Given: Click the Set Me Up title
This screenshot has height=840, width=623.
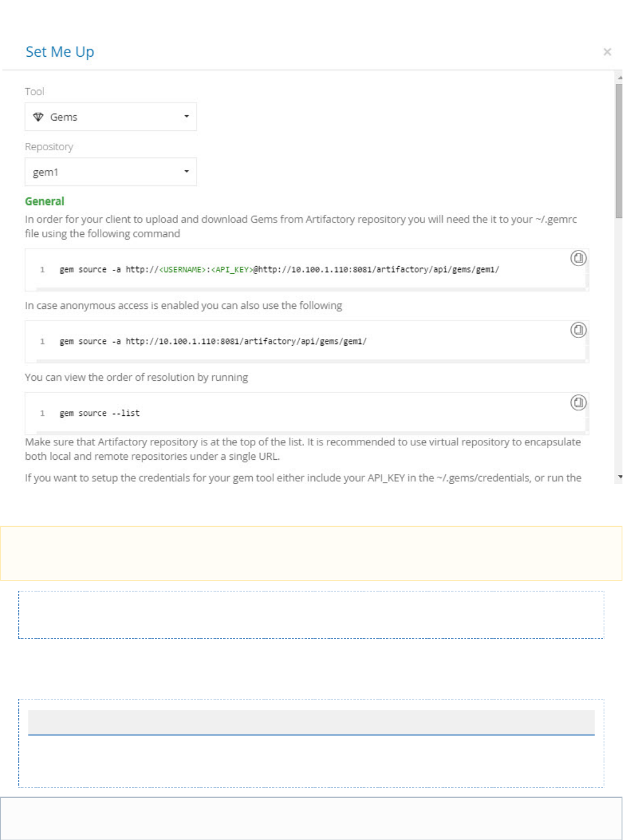Looking at the screenshot, I should coord(60,52).
